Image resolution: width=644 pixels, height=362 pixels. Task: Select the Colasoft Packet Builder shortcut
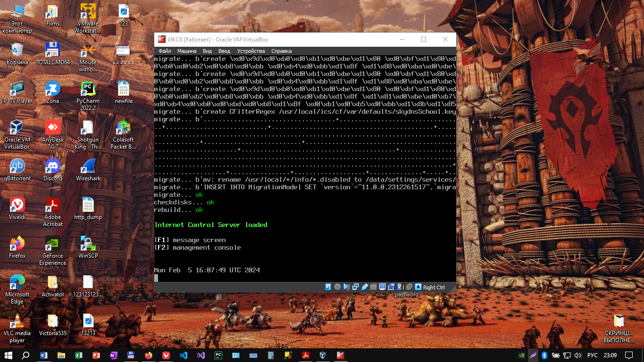123,135
